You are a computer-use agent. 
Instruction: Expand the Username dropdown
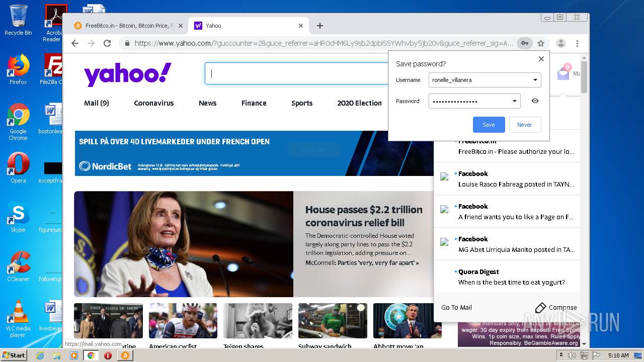tap(535, 80)
